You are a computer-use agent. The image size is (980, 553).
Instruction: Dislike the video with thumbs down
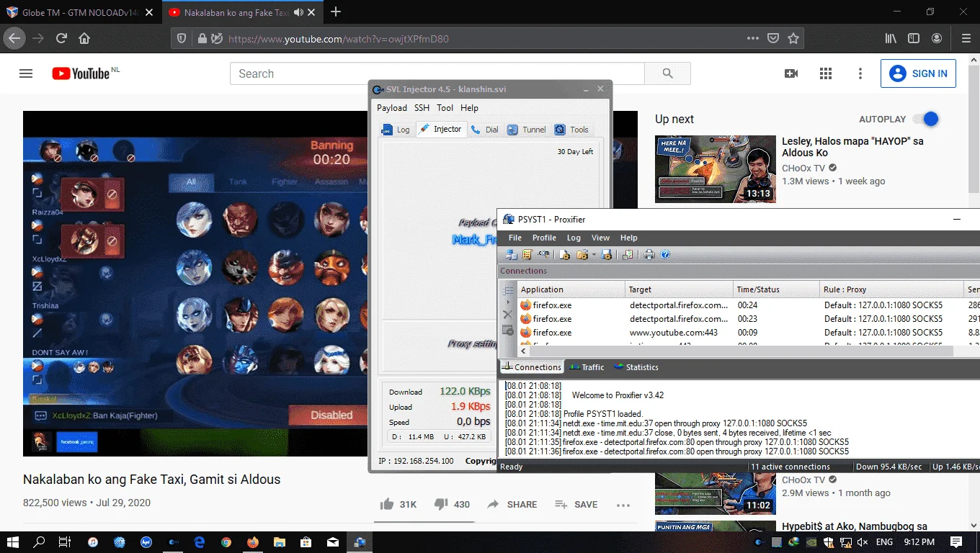coord(442,504)
